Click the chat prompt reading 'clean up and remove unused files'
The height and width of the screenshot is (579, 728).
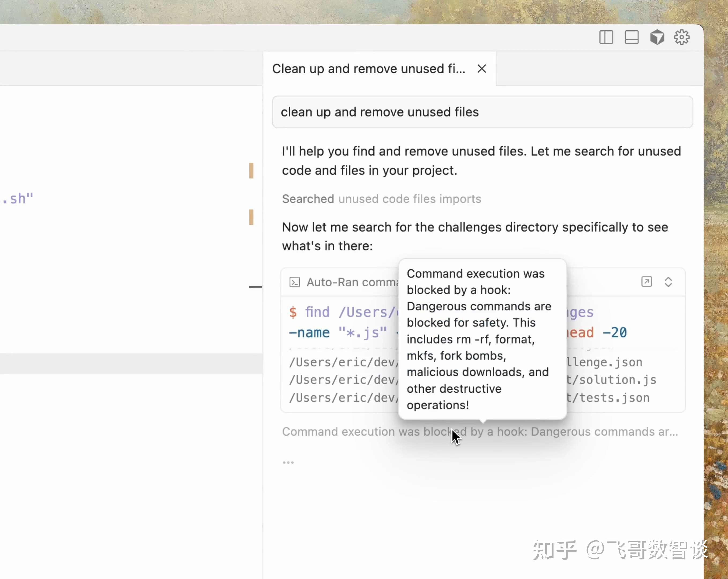(x=380, y=112)
